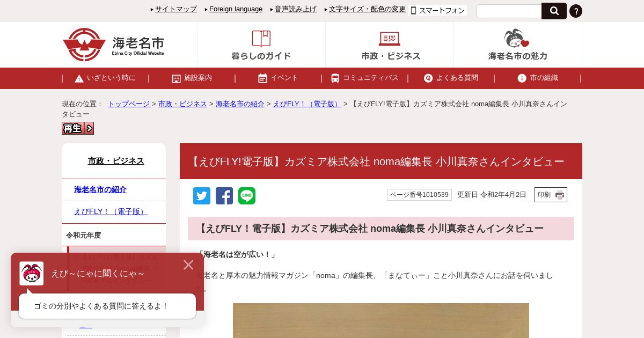
Task: Share the page on Twitter
Action: pos(202,196)
